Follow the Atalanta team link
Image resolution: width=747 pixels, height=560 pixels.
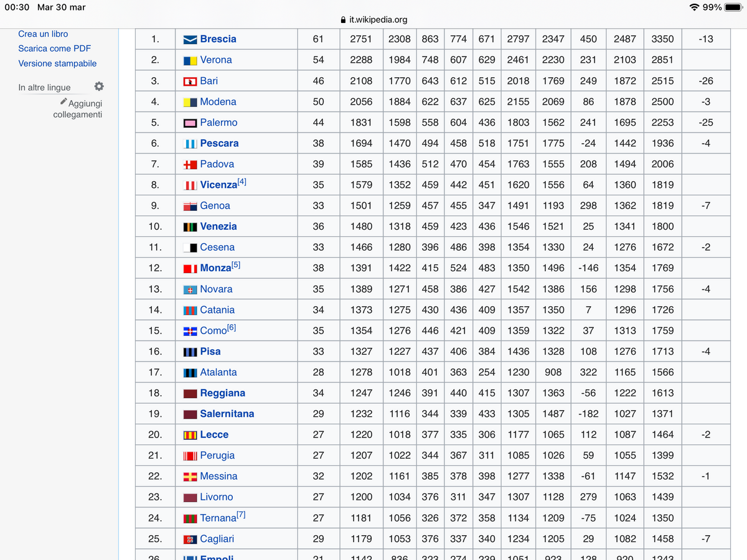(218, 373)
